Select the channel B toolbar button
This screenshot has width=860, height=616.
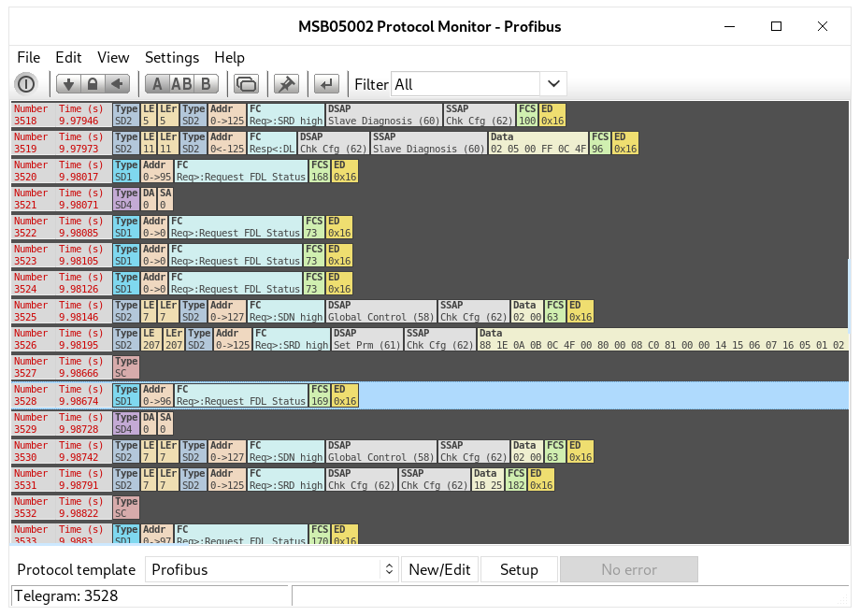(x=207, y=84)
